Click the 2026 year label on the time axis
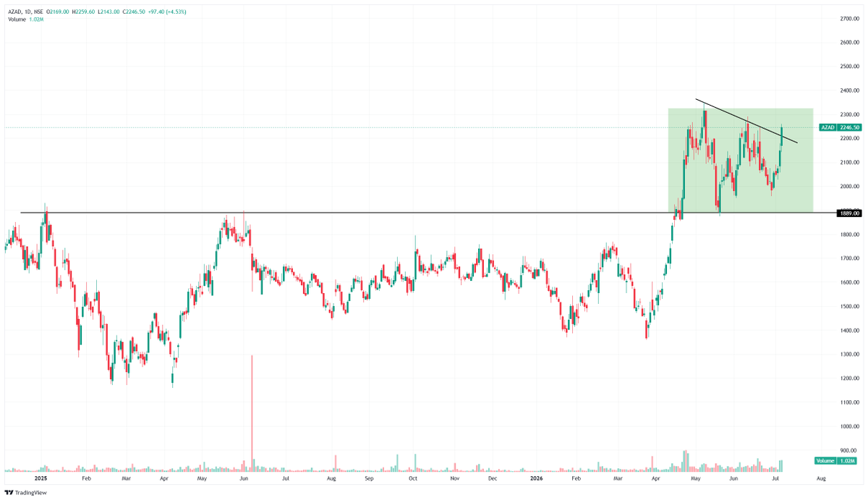The height and width of the screenshot is (500, 868). (536, 478)
